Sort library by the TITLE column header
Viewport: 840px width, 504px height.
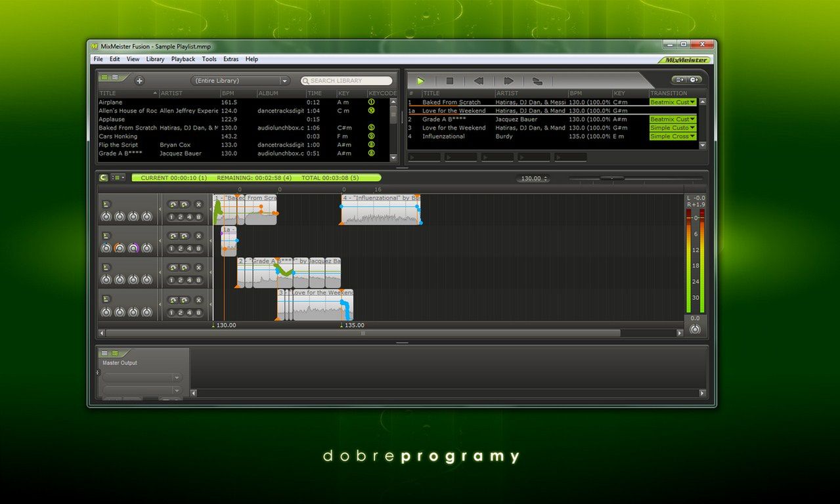click(128, 93)
